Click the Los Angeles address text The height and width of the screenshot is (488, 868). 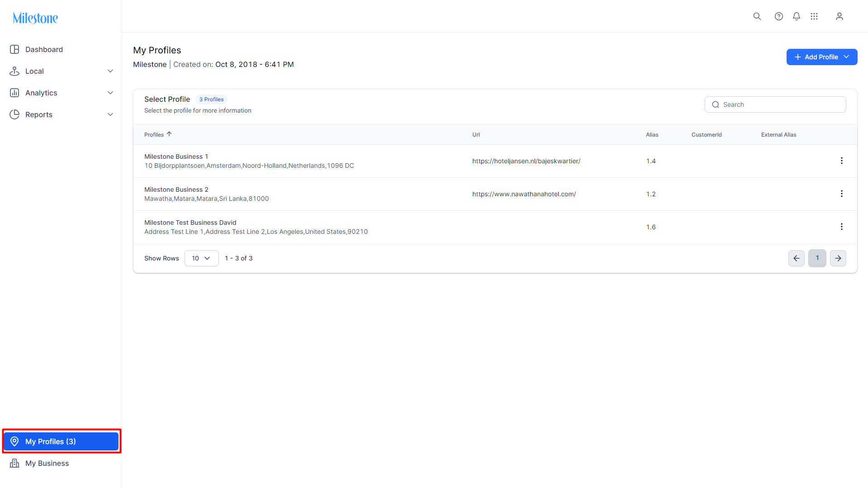pyautogui.click(x=256, y=232)
